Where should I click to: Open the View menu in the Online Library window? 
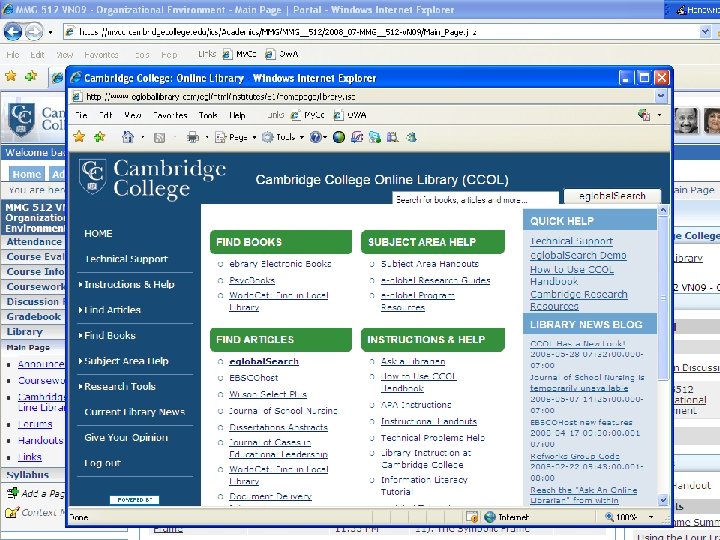click(x=133, y=115)
